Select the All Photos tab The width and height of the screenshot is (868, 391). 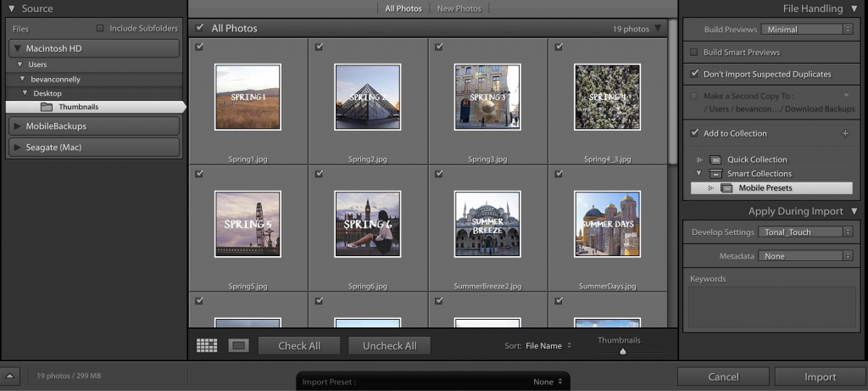point(403,8)
